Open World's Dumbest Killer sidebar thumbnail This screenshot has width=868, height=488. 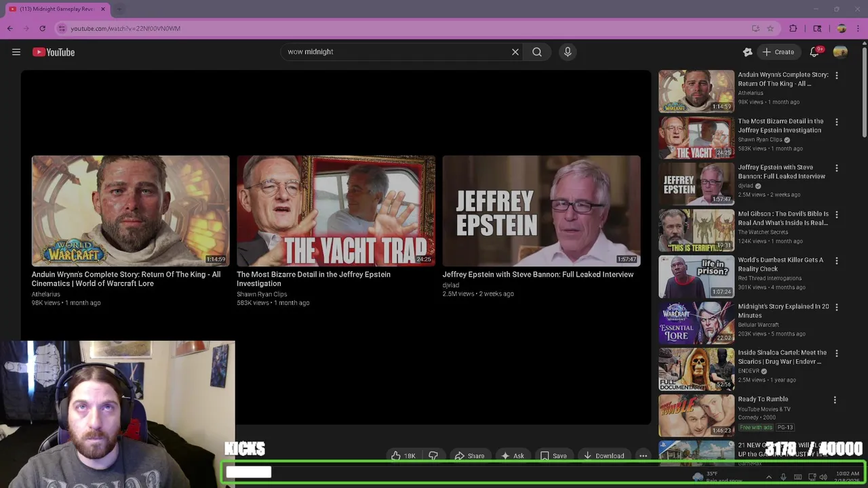tap(696, 277)
